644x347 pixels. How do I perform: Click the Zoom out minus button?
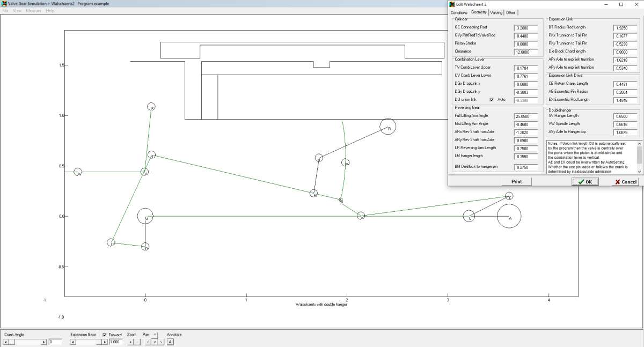click(137, 342)
